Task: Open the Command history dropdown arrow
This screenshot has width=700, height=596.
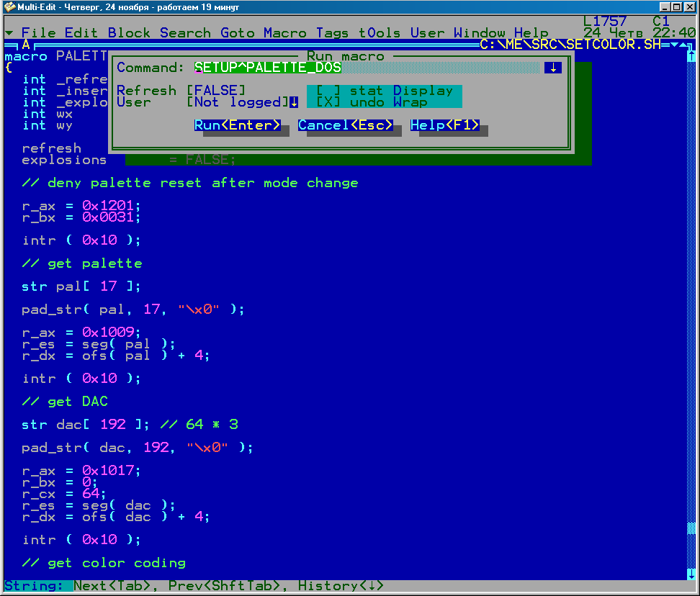Action: click(x=552, y=68)
